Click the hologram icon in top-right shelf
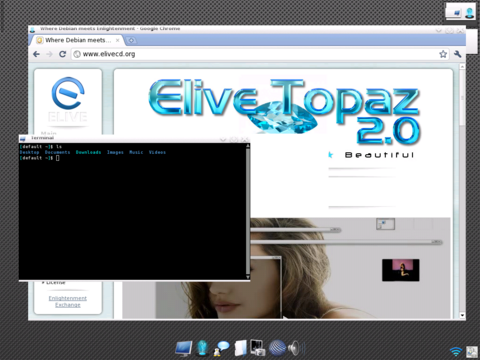480x360 pixels. tap(470, 13)
